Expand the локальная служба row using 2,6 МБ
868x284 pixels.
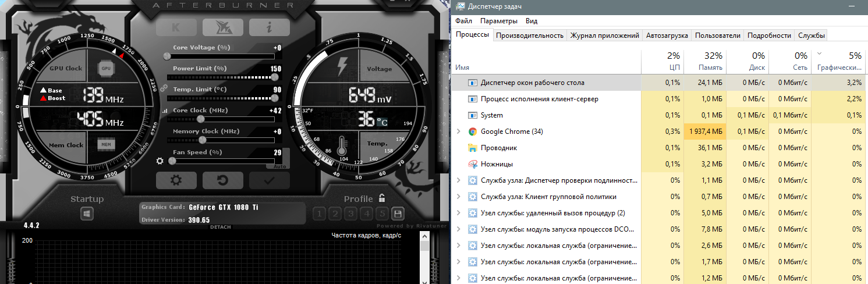(x=459, y=246)
